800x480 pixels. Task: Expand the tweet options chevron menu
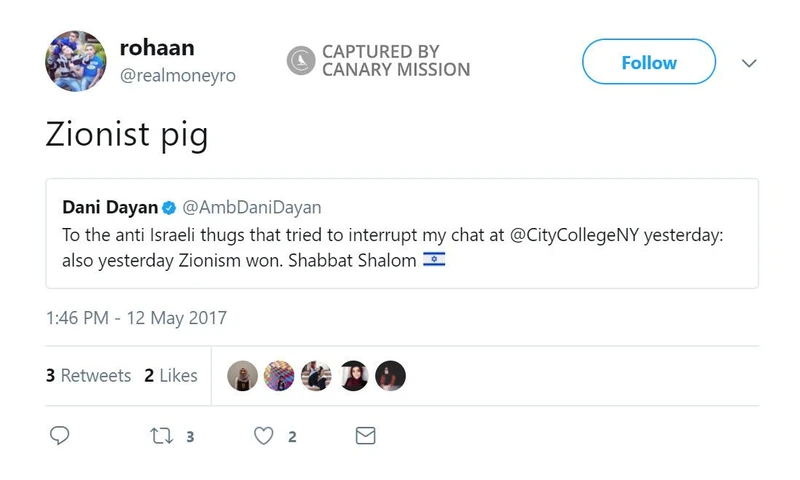[750, 62]
